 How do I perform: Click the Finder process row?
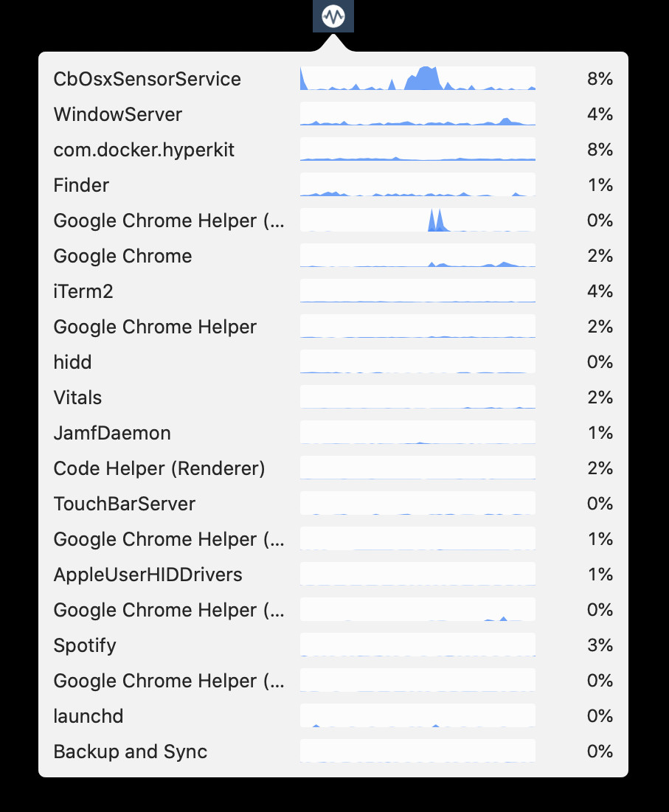pos(333,185)
